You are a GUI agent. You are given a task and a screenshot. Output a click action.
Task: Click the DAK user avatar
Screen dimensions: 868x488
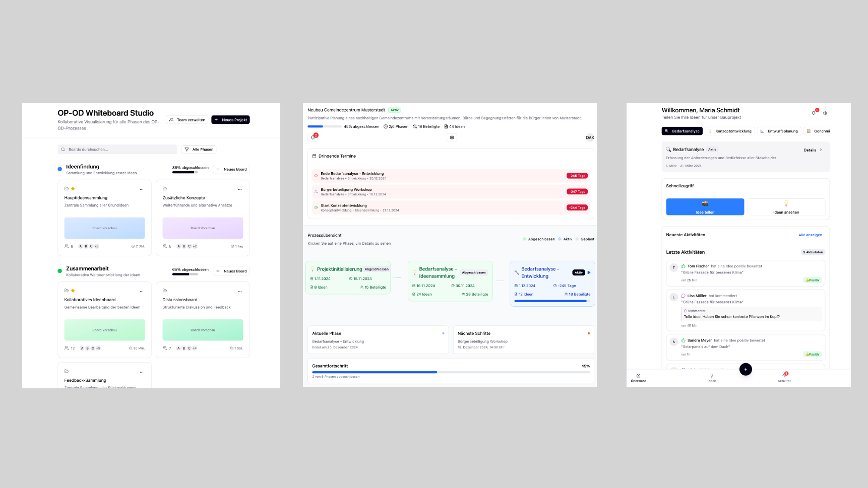[x=590, y=137]
